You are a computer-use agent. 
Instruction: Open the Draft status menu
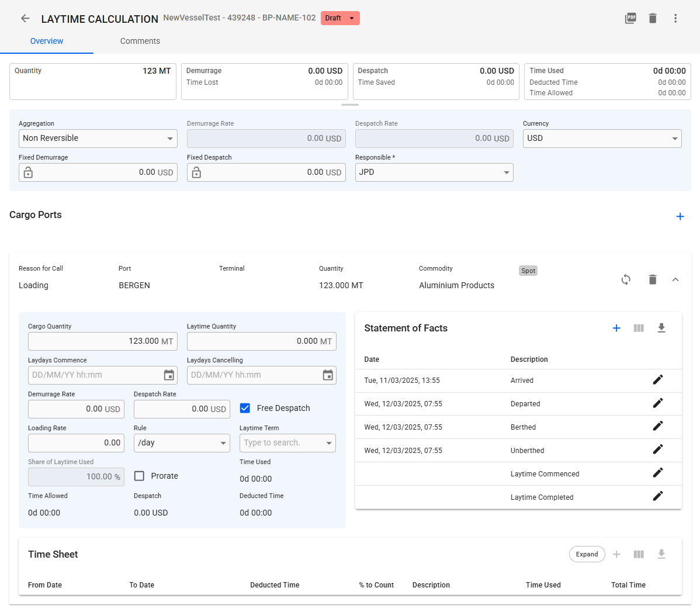(340, 18)
